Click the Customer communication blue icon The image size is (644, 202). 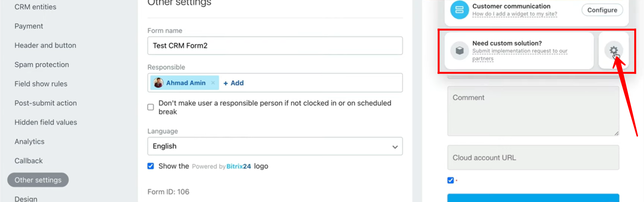459,10
